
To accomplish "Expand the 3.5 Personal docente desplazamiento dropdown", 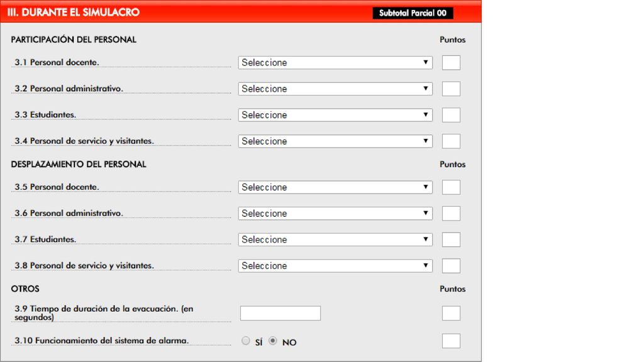I will tap(335, 187).
